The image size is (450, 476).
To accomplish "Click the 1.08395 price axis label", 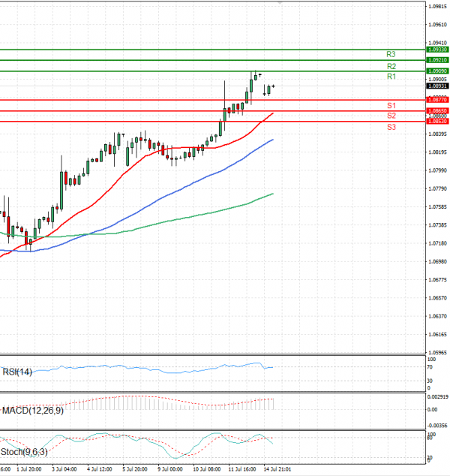I will pyautogui.click(x=437, y=134).
